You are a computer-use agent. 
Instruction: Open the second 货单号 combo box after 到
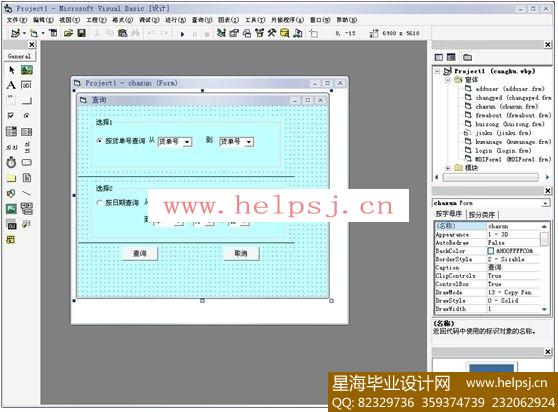(249, 142)
